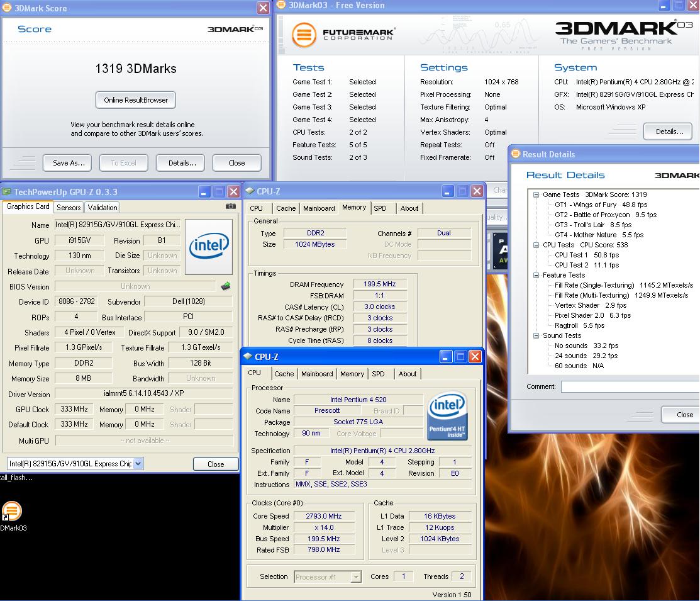Collapse the CPU Tests tree node
The height and width of the screenshot is (601, 700).
pyautogui.click(x=536, y=245)
